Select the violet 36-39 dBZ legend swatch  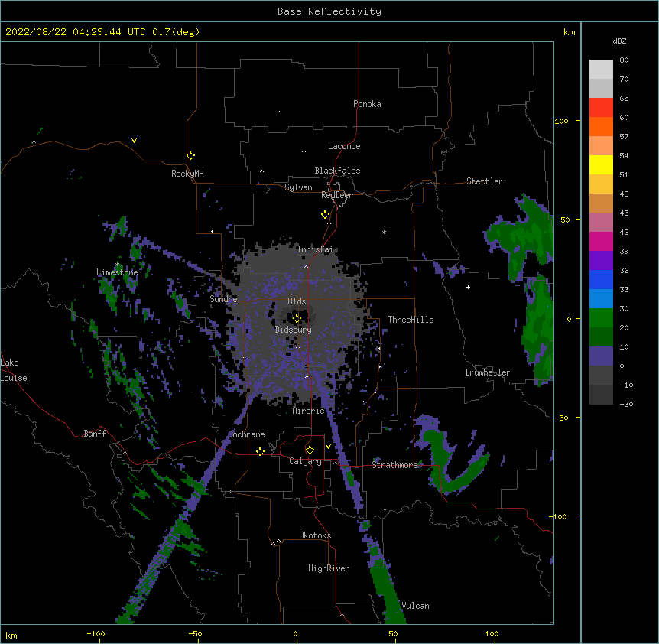coord(601,261)
